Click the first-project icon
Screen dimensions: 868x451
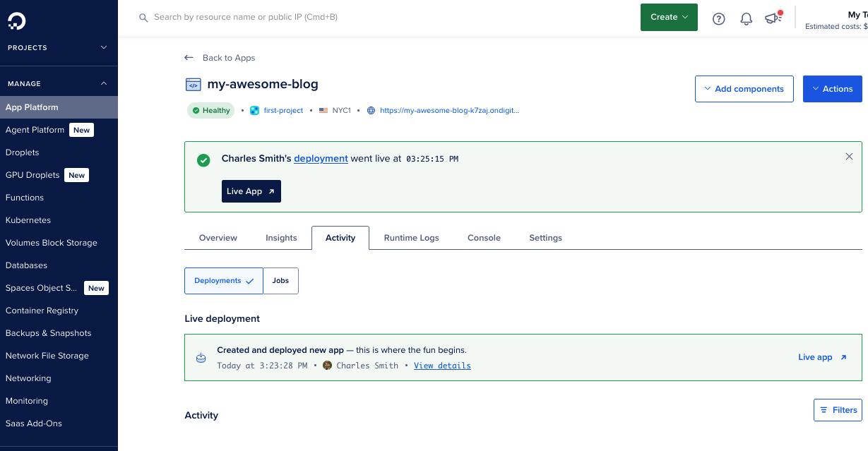pyautogui.click(x=255, y=111)
